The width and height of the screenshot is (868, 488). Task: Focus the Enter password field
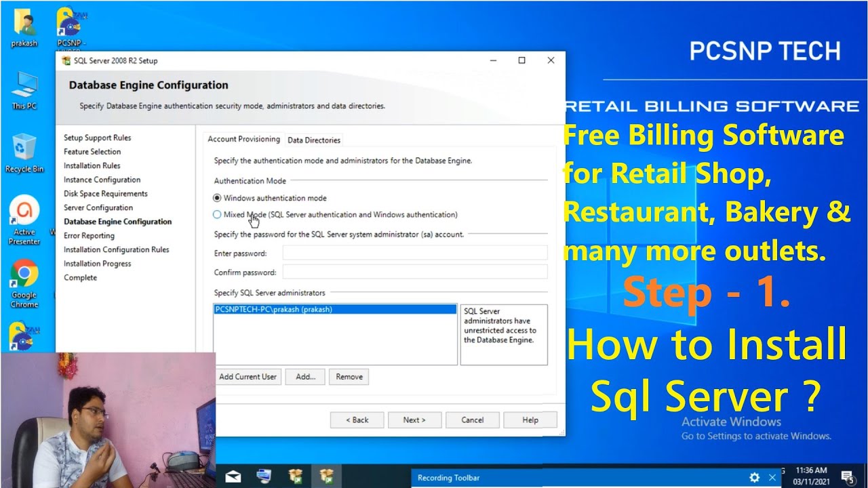415,253
